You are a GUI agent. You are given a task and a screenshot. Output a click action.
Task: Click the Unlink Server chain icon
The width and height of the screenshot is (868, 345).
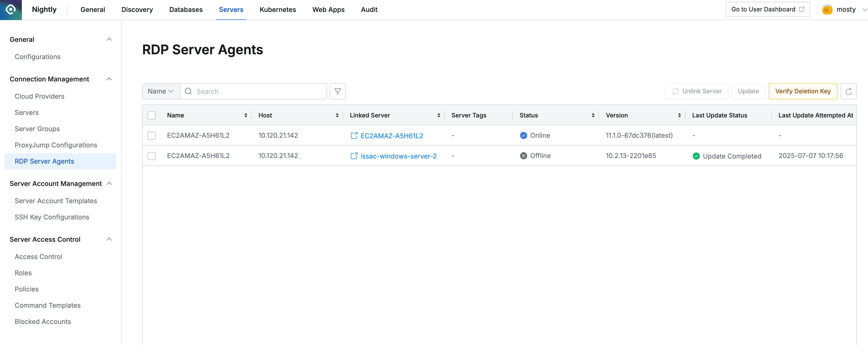(675, 91)
